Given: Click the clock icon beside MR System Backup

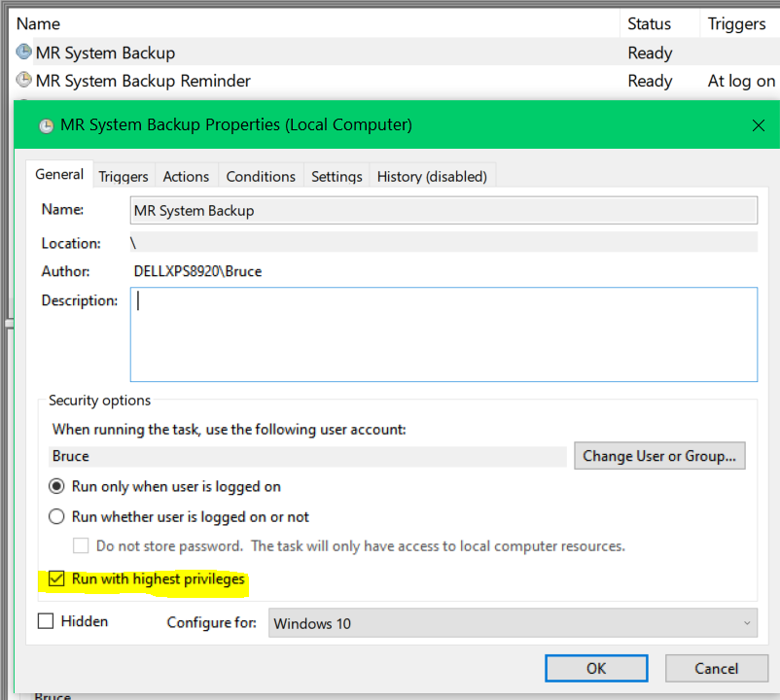Looking at the screenshot, I should 24,52.
